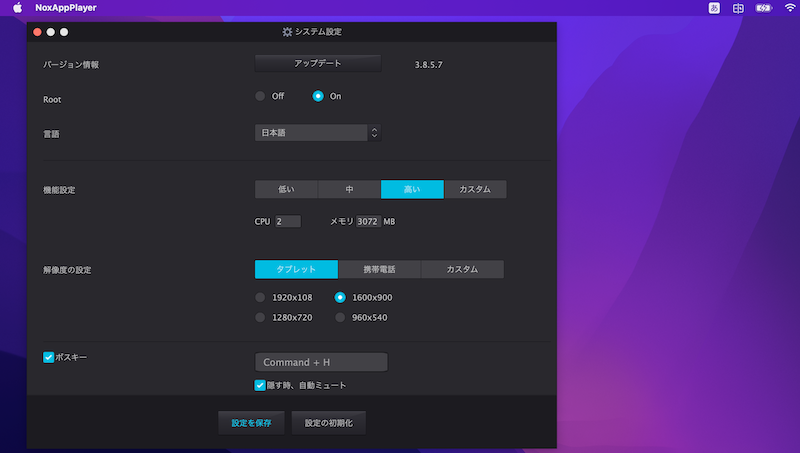Open the Japanese input source icon

[x=714, y=8]
